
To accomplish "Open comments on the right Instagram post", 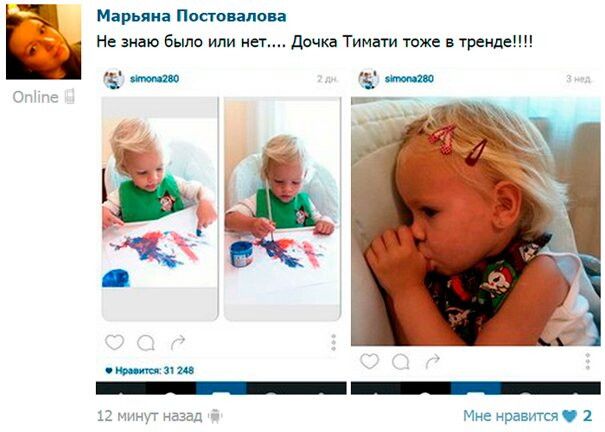I will pyautogui.click(x=401, y=362).
